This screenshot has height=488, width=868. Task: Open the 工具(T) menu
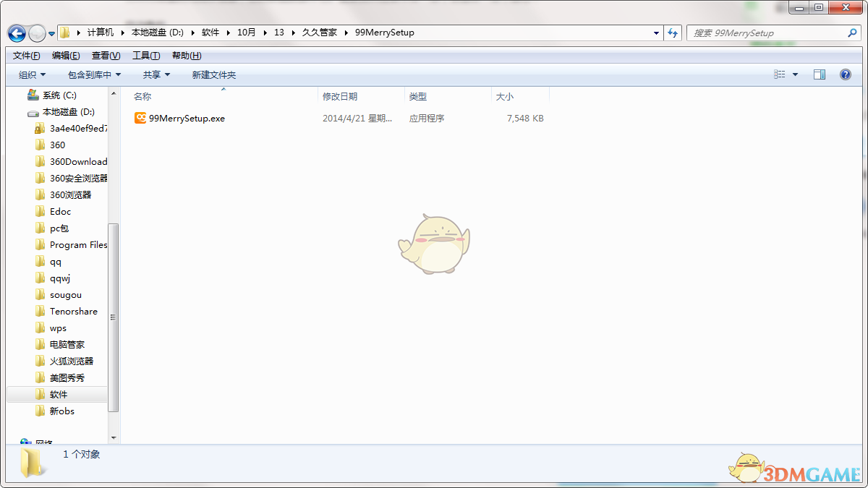point(146,56)
